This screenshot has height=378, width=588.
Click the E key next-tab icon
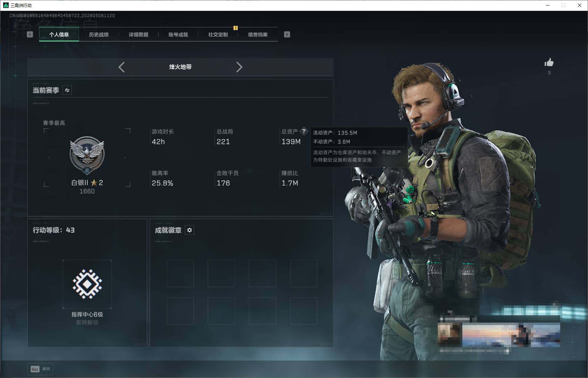click(x=287, y=34)
